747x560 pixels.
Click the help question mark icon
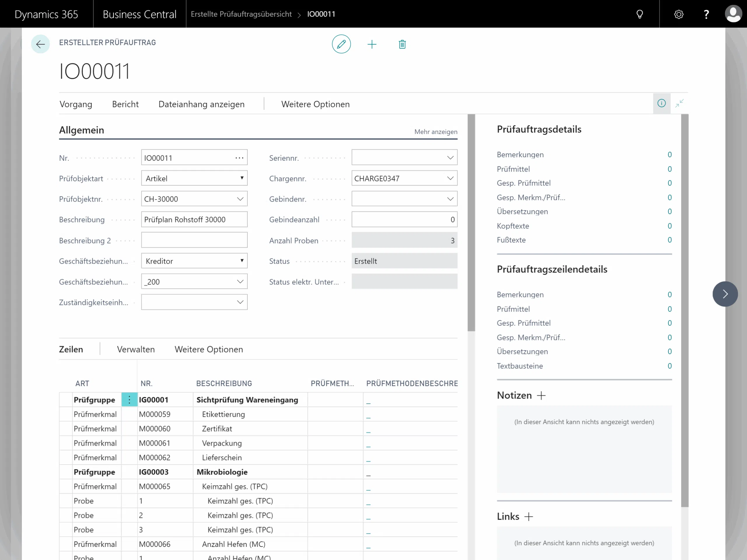click(706, 14)
